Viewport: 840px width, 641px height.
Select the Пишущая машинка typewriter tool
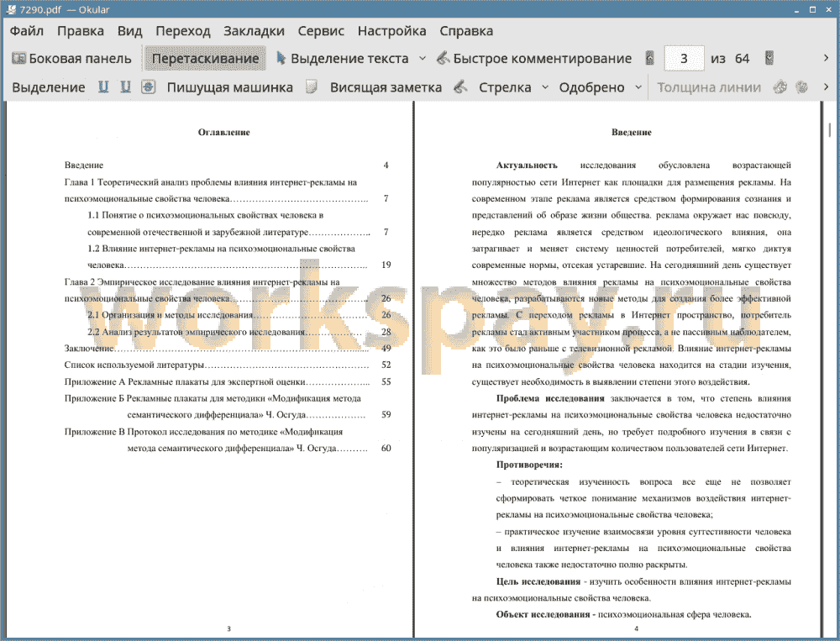[x=230, y=87]
